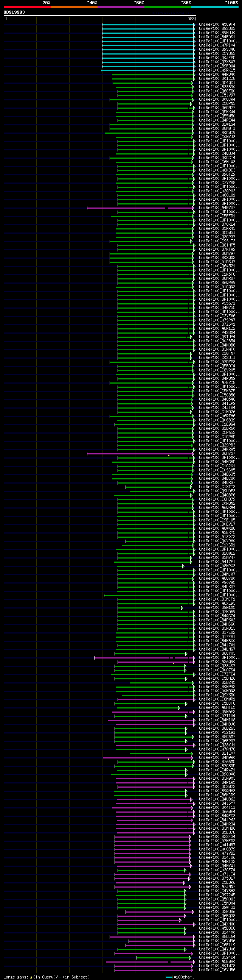
Task: Select hit UniRef100_B9HUJ0
Action: 217,33
